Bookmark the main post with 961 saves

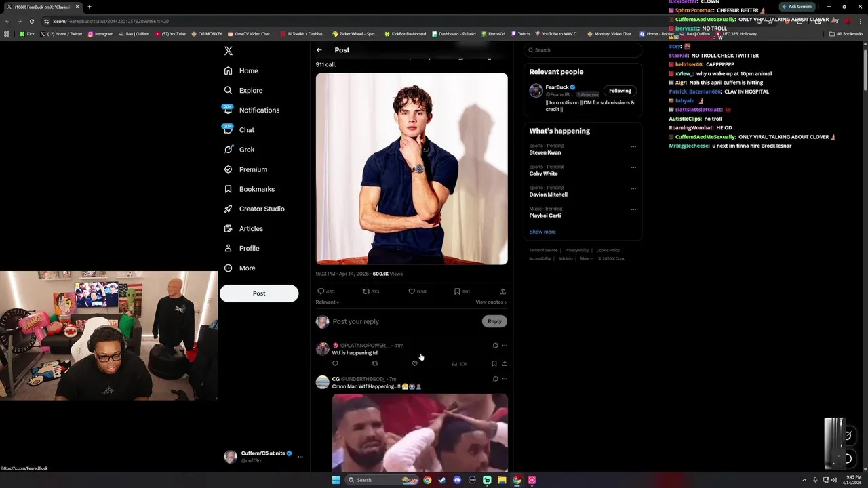click(462, 291)
